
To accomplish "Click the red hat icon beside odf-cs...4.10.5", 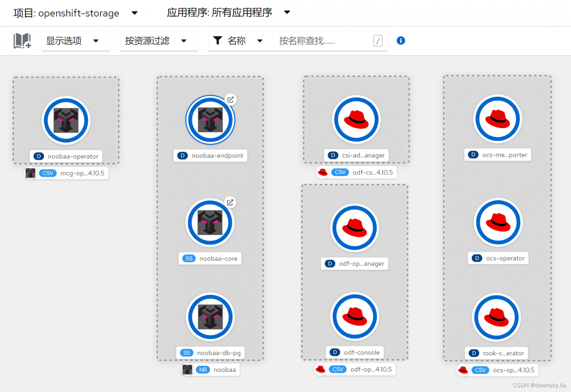I will [x=323, y=172].
